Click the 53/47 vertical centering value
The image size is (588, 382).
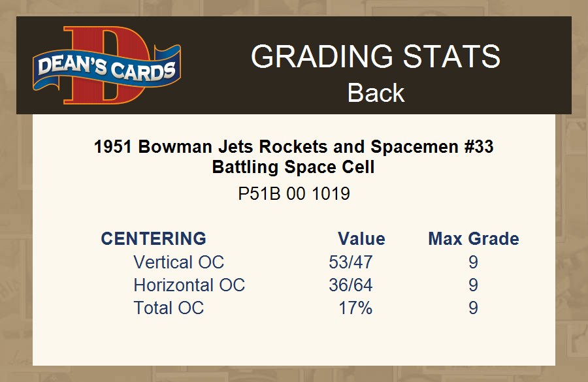tap(351, 263)
